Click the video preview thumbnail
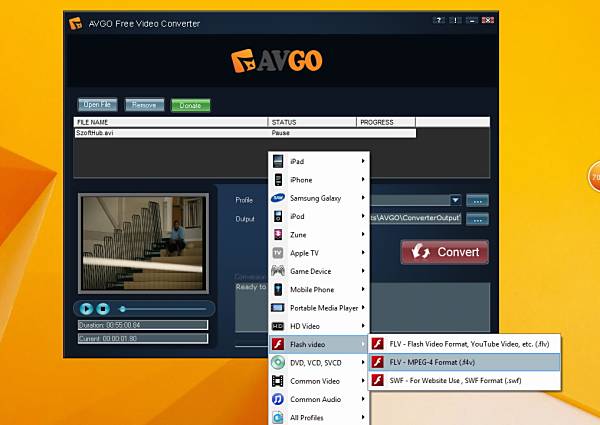The image size is (600, 425). coord(143,243)
